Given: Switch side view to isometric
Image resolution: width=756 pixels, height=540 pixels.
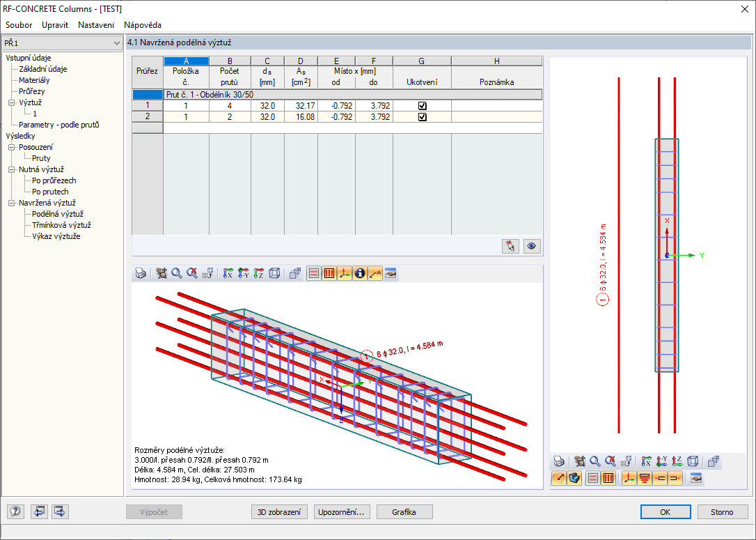Looking at the screenshot, I should tap(693, 461).
